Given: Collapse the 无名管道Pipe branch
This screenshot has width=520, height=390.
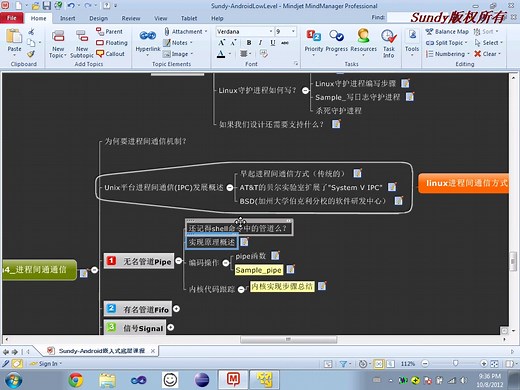Looking at the screenshot, I should [x=179, y=260].
